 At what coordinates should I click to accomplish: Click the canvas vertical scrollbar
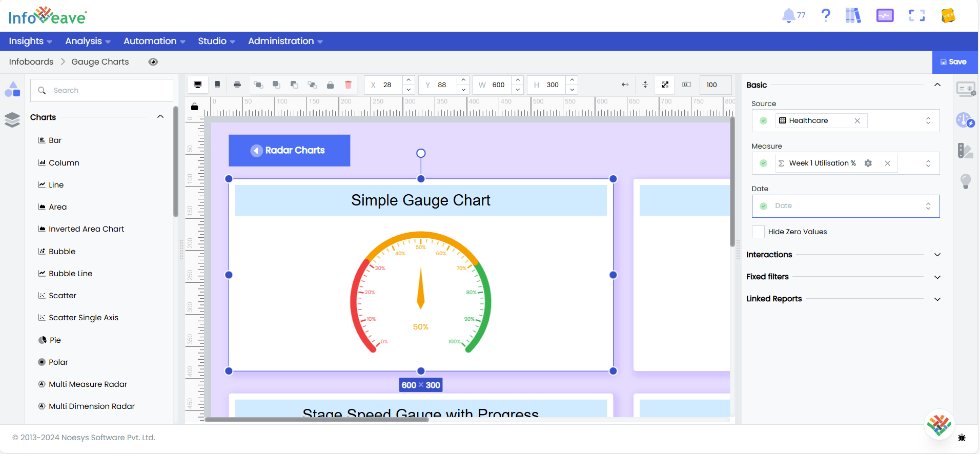click(x=732, y=182)
